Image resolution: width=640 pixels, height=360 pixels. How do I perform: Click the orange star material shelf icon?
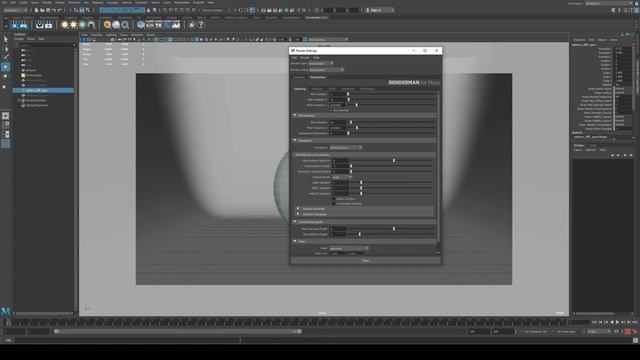(107, 25)
